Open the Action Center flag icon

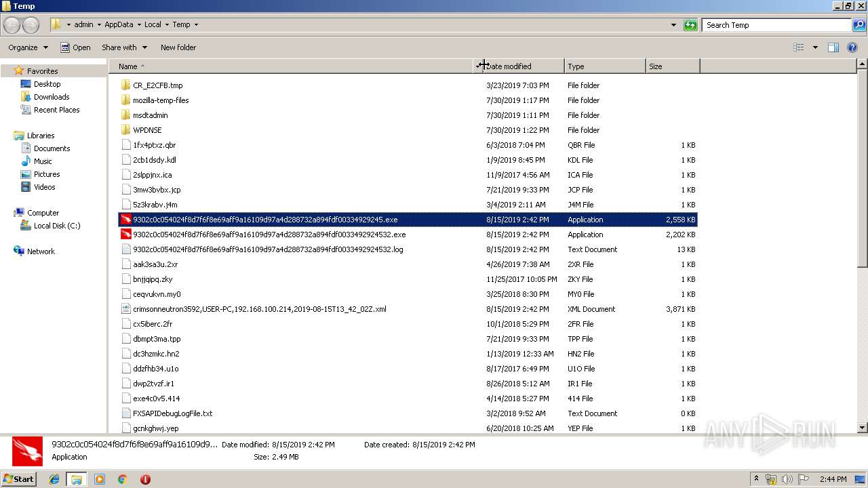(x=804, y=479)
